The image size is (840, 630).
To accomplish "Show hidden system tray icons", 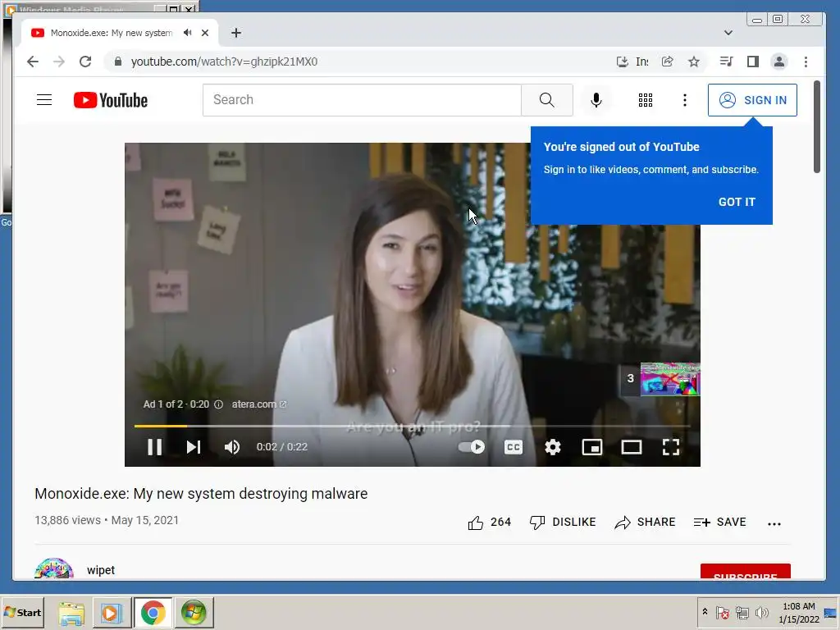I will coord(705,612).
